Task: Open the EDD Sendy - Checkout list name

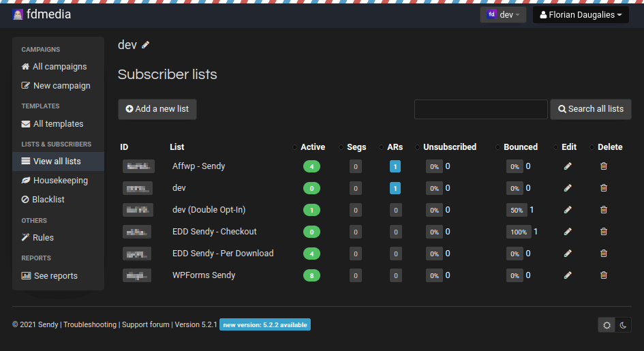Action: (x=215, y=232)
